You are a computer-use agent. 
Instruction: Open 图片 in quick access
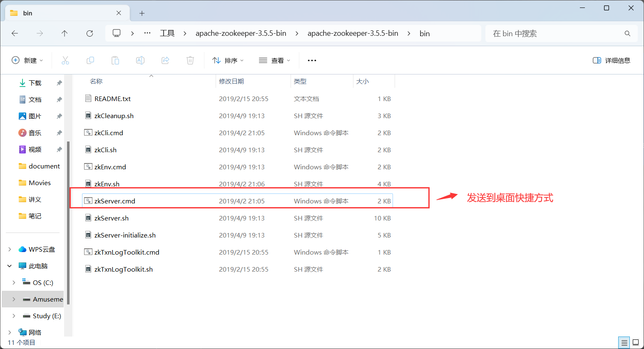click(x=35, y=116)
